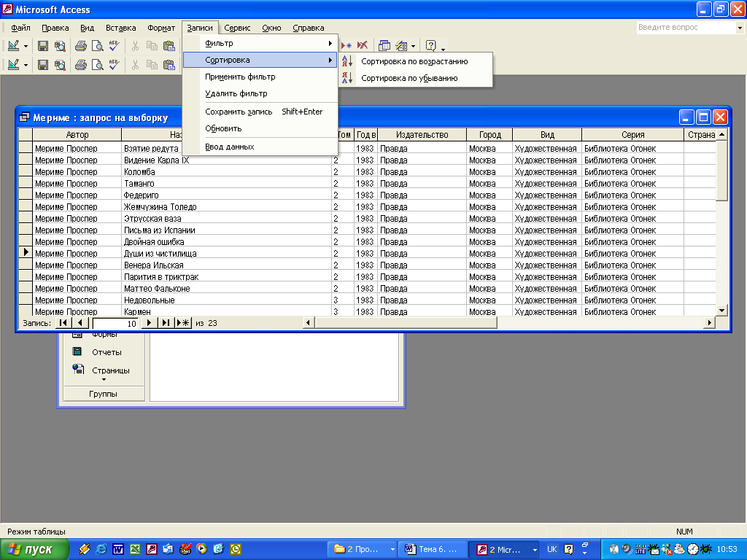Open the Правка menu
The width and height of the screenshot is (747, 560).
(55, 28)
